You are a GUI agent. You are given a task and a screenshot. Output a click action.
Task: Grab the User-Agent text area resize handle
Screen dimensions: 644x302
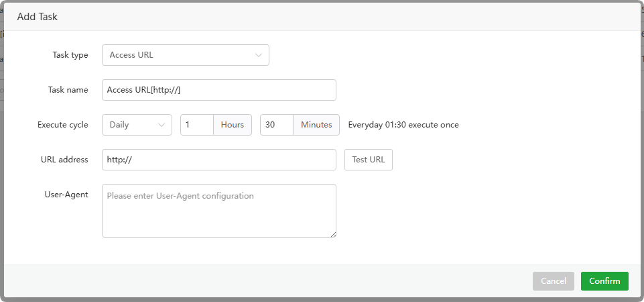(x=333, y=234)
